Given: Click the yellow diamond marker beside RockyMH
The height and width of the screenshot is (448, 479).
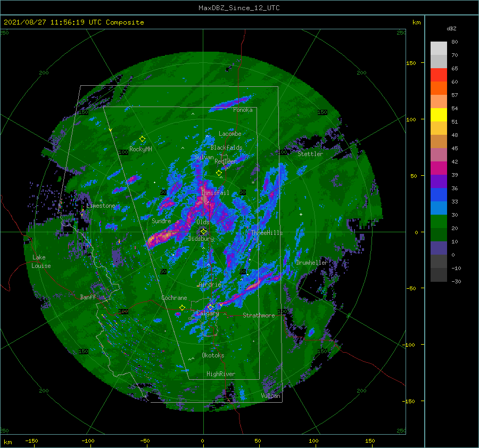Looking at the screenshot, I should coord(142,139).
